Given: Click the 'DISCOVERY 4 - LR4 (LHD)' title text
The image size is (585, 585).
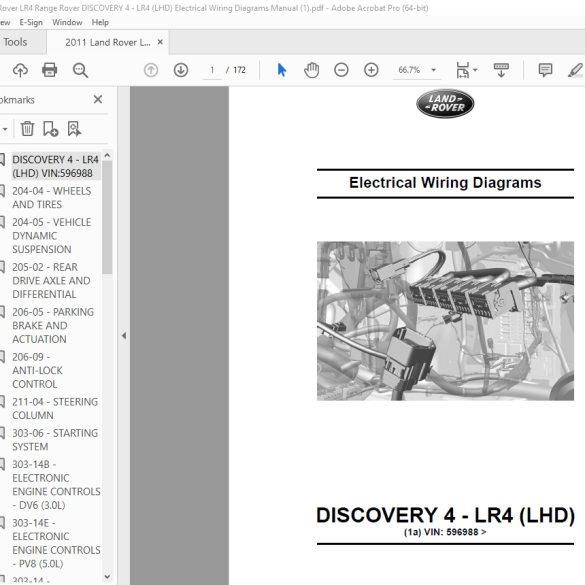Looking at the screenshot, I should (445, 515).
